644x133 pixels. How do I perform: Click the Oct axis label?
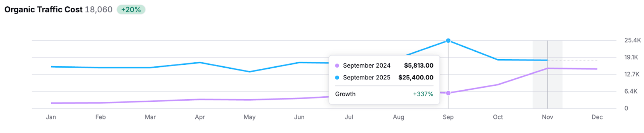498,117
